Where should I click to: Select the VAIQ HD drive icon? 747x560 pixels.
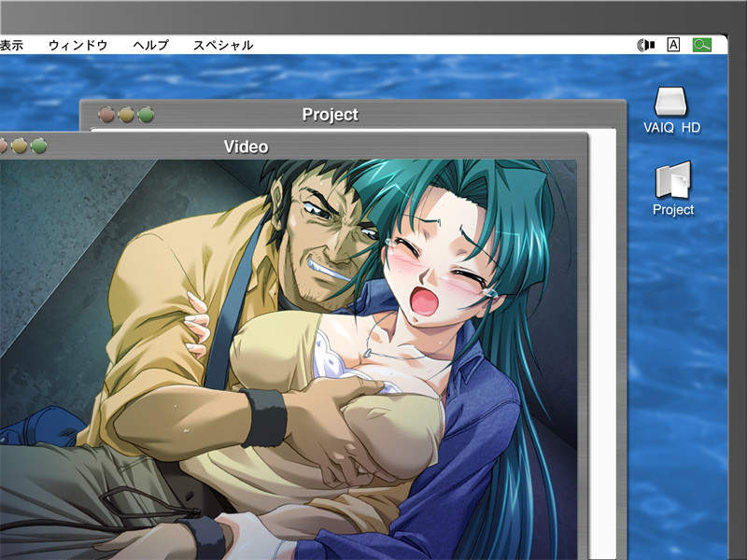(x=670, y=102)
